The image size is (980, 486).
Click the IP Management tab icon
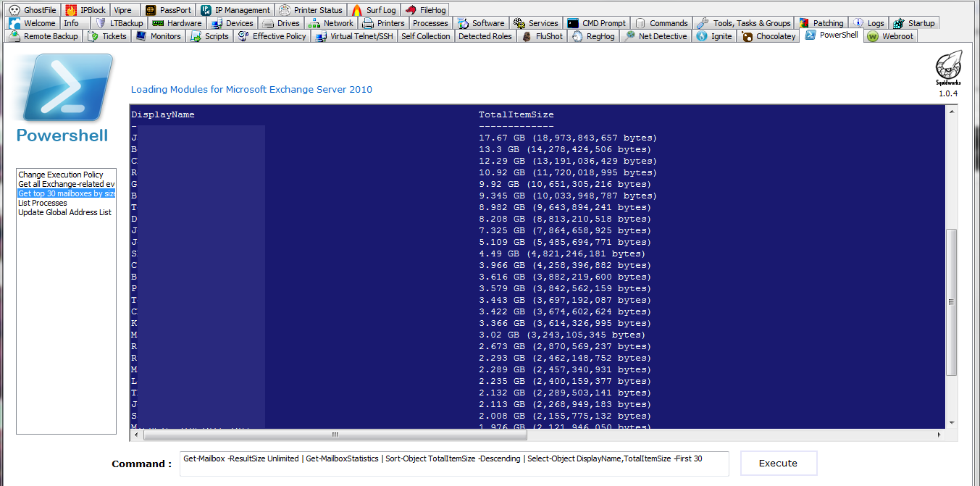click(206, 10)
